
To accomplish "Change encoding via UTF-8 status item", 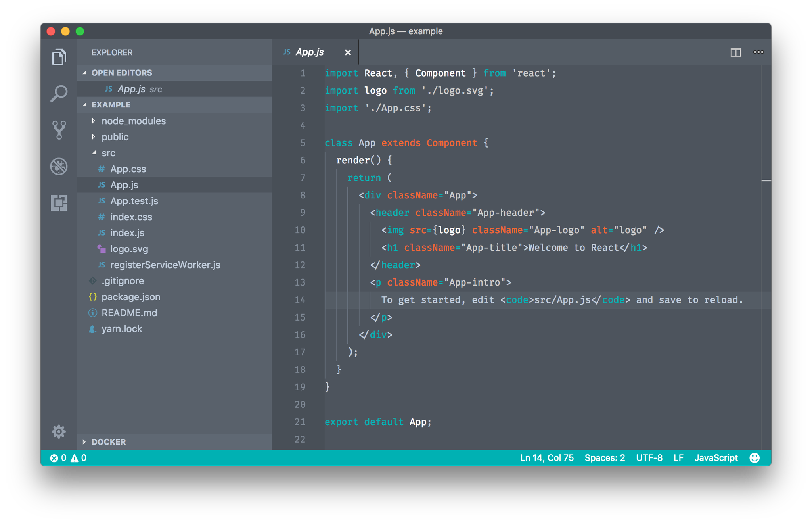I will 649,458.
